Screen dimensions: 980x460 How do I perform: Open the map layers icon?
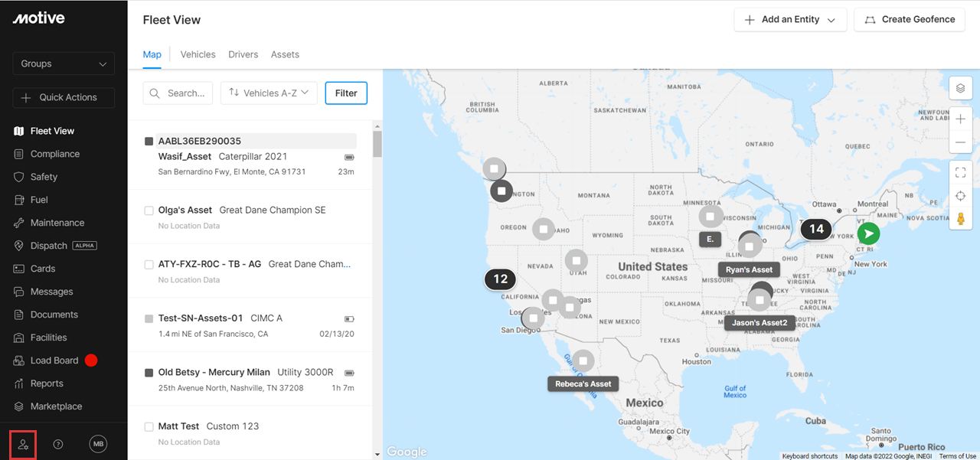[x=961, y=89]
